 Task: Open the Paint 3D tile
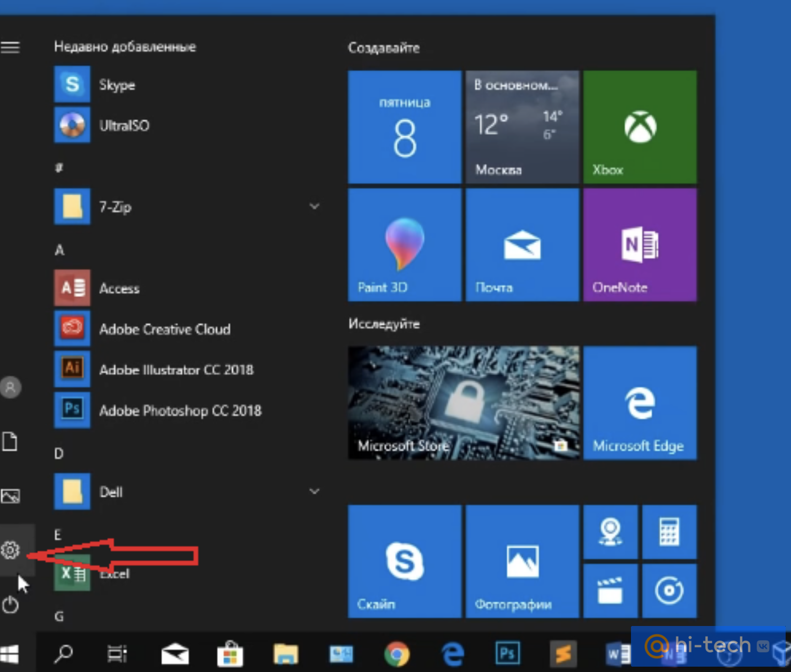pos(405,245)
